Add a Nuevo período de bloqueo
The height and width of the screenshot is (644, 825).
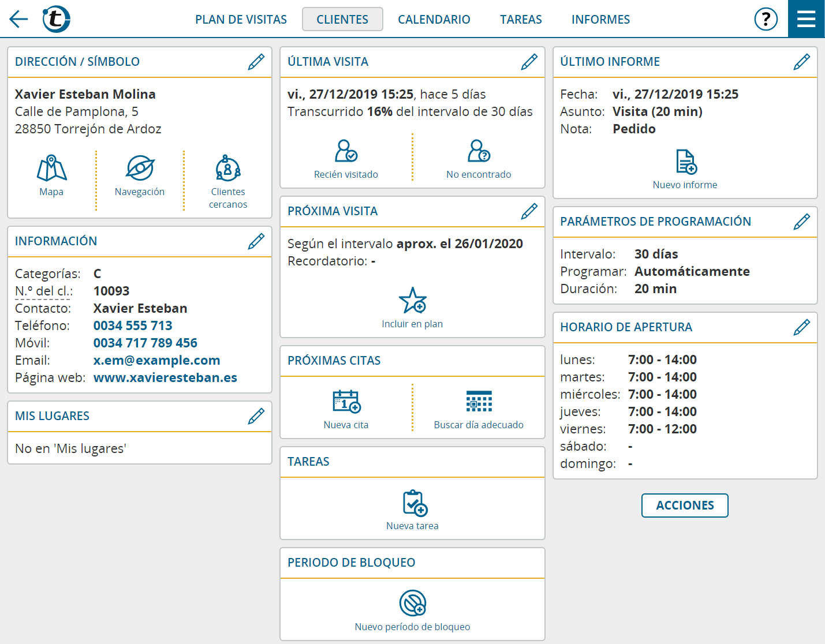pyautogui.click(x=412, y=603)
